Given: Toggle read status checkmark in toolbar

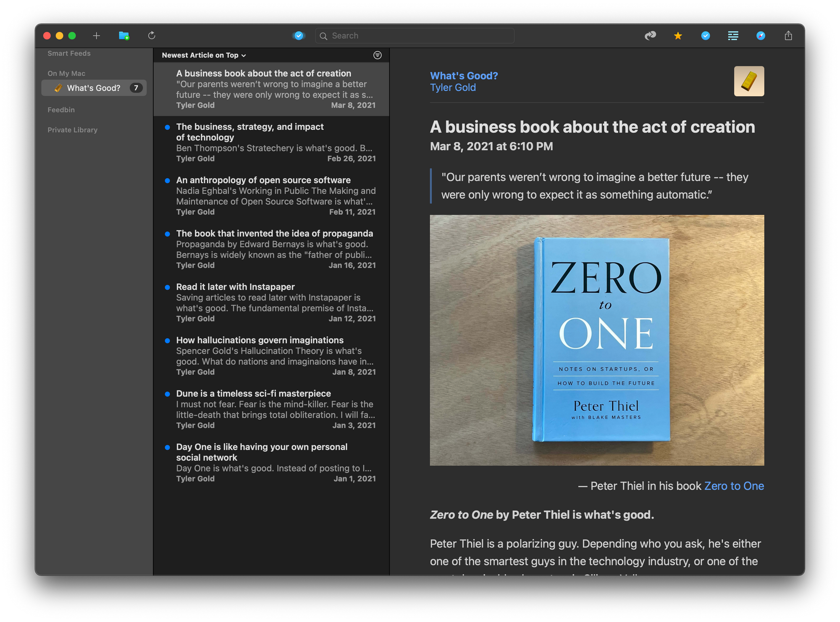Looking at the screenshot, I should (x=706, y=36).
